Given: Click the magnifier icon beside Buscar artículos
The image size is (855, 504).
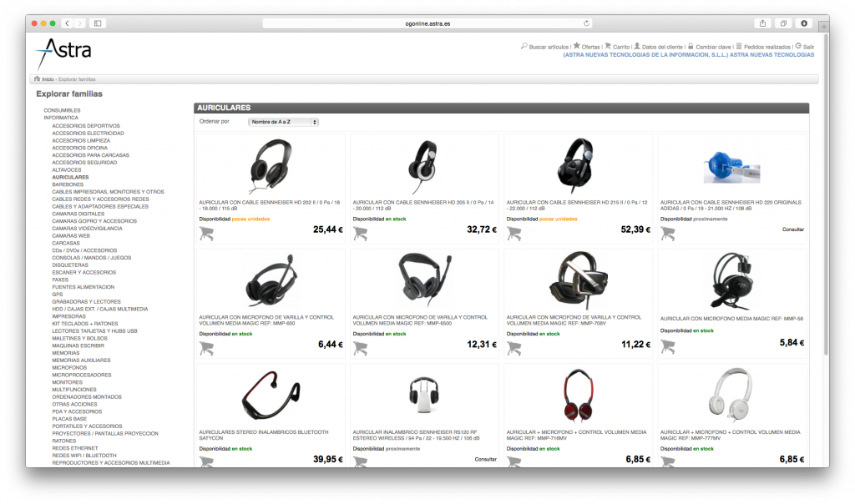Looking at the screenshot, I should 524,47.
